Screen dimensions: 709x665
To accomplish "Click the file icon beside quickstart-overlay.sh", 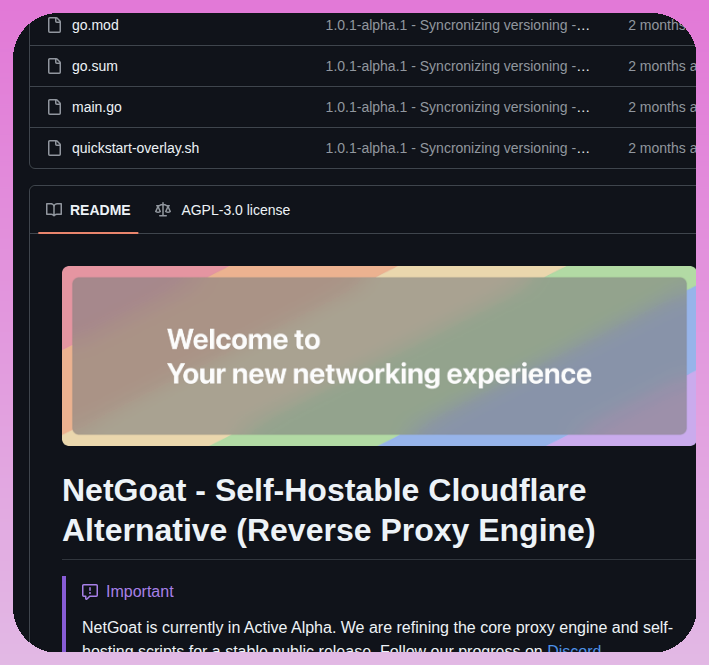I will click(55, 148).
